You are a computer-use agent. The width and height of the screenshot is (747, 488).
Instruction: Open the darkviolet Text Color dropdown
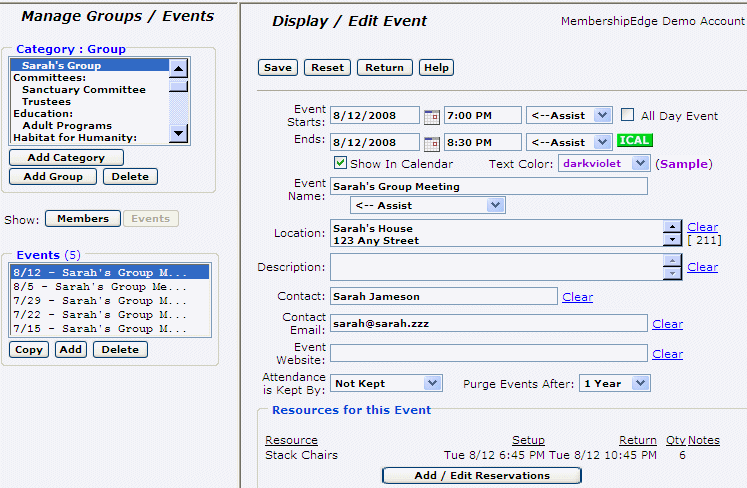click(x=604, y=163)
